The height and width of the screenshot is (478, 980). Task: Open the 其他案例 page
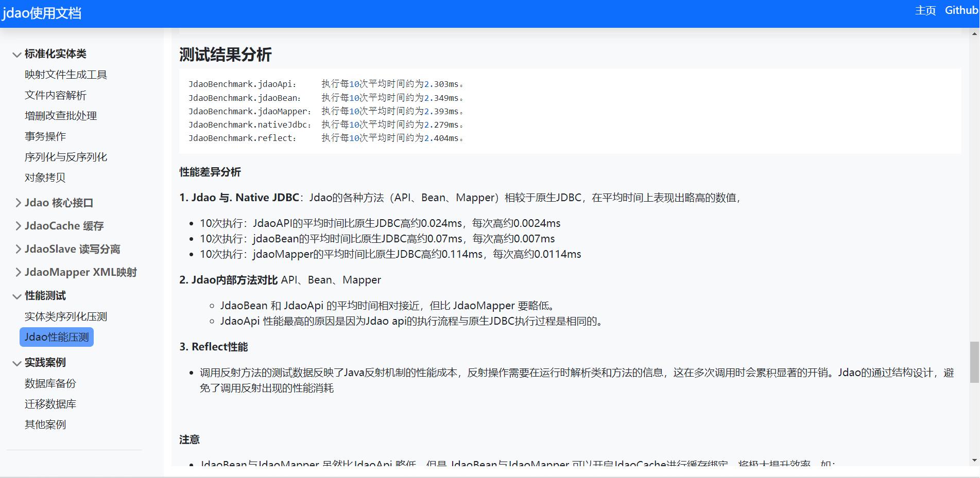point(45,424)
